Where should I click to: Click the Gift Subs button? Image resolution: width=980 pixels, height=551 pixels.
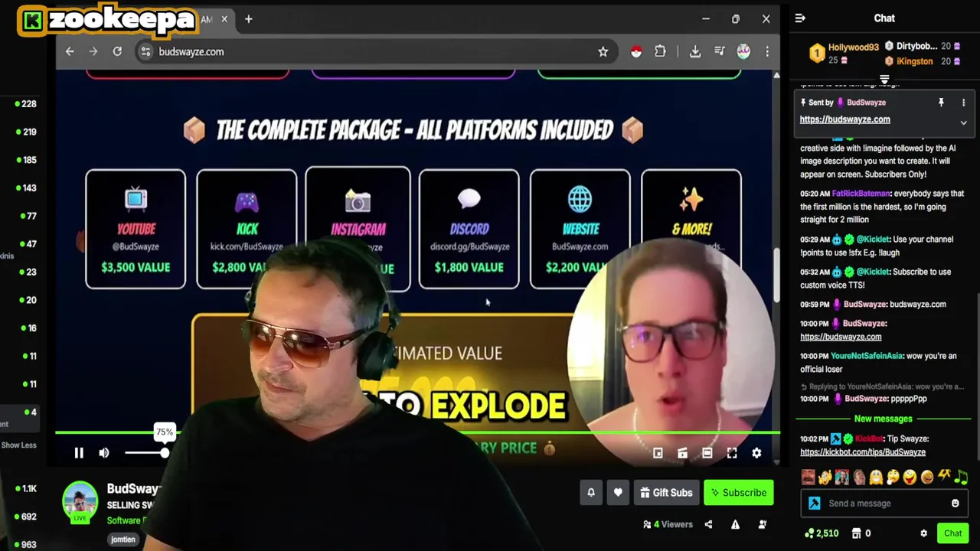click(666, 493)
